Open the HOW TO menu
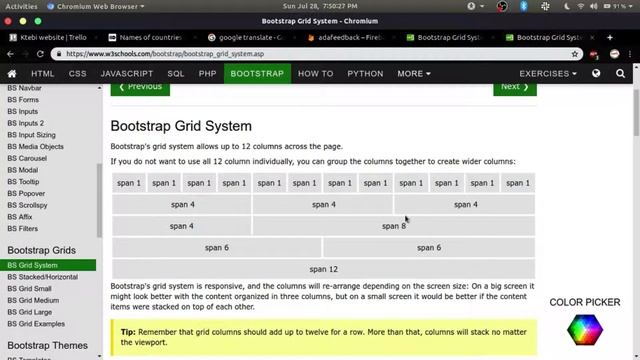The height and width of the screenshot is (360, 640). (x=316, y=73)
